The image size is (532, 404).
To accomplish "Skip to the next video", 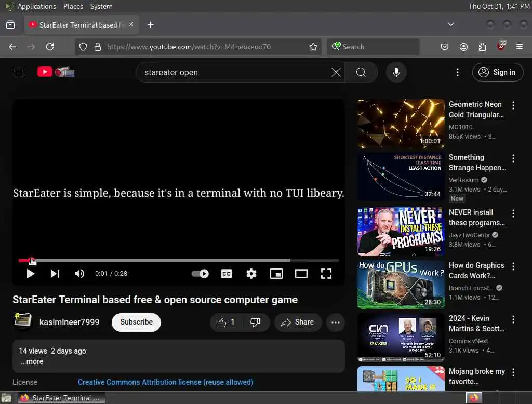I will [x=55, y=274].
